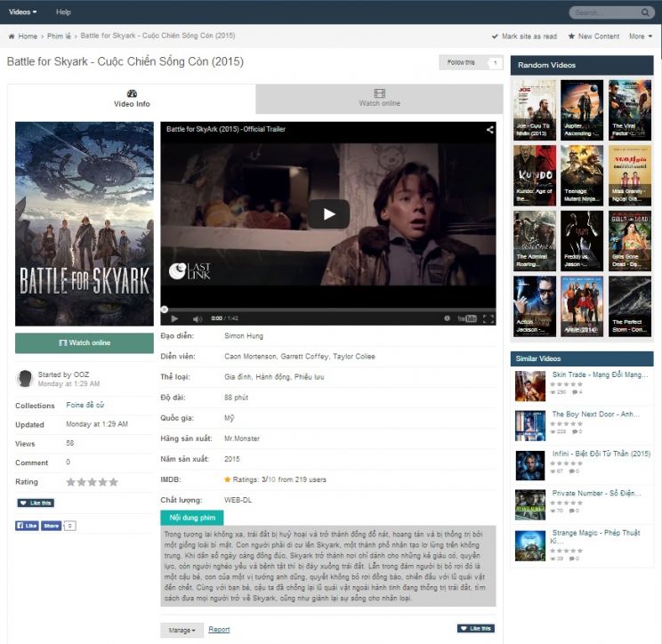Enter fullscreen on the video player

(x=488, y=318)
